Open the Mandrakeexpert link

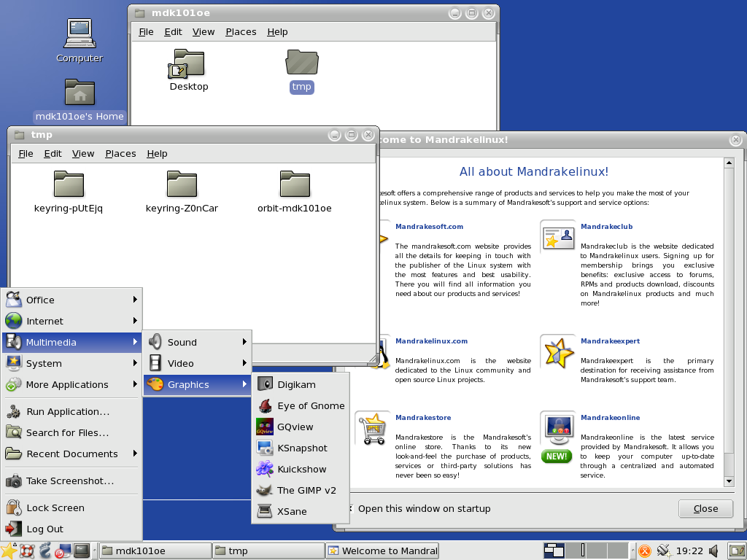[x=610, y=341]
